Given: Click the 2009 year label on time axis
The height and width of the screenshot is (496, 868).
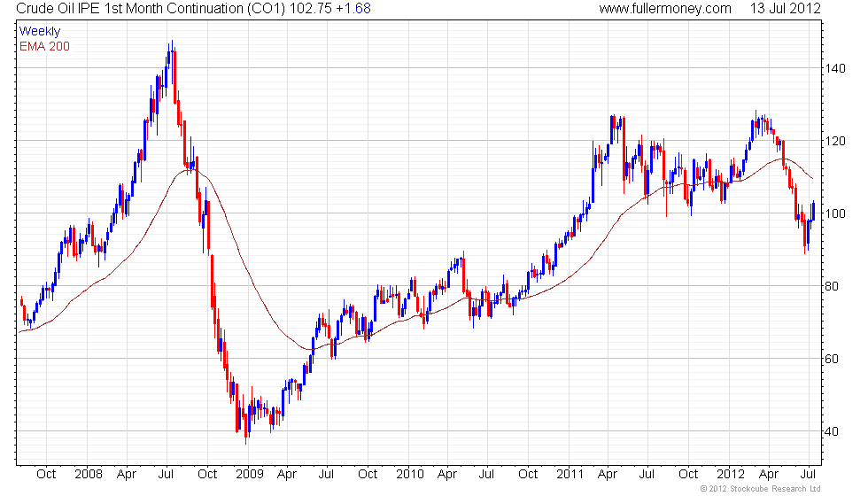Looking at the screenshot, I should [x=249, y=474].
